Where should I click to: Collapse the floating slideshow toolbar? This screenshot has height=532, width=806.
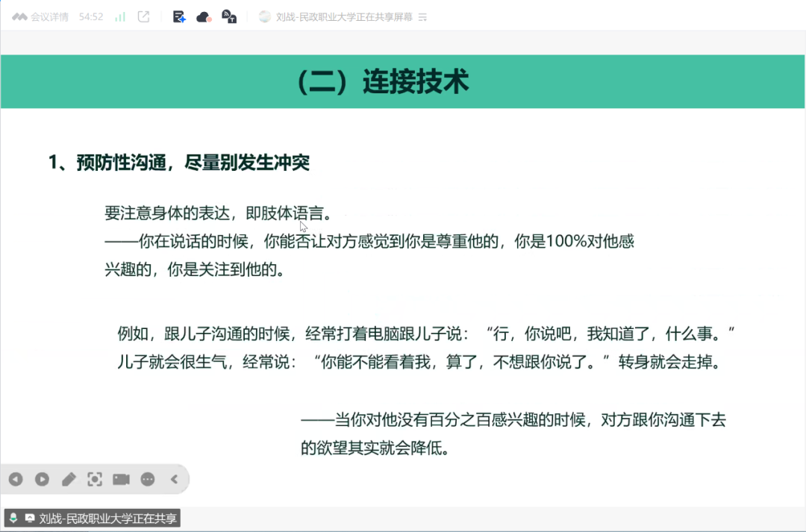pos(174,479)
